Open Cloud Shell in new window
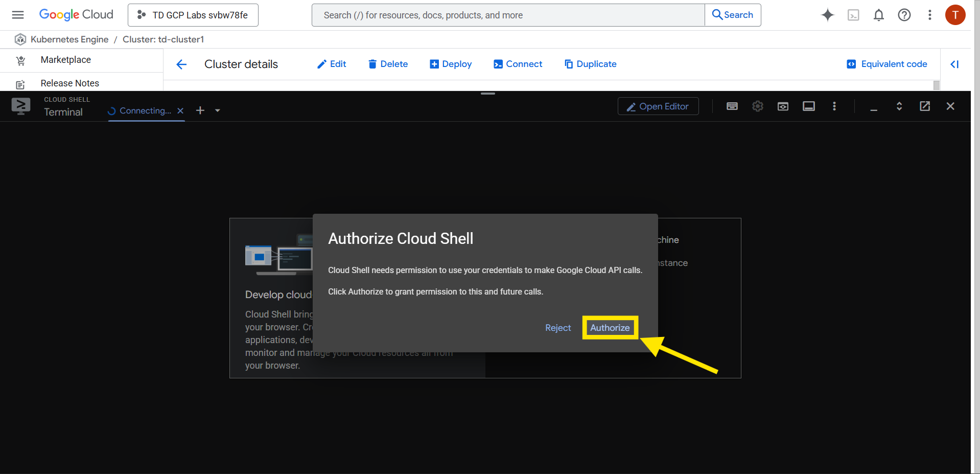Screen dimensions: 980x474 point(924,106)
